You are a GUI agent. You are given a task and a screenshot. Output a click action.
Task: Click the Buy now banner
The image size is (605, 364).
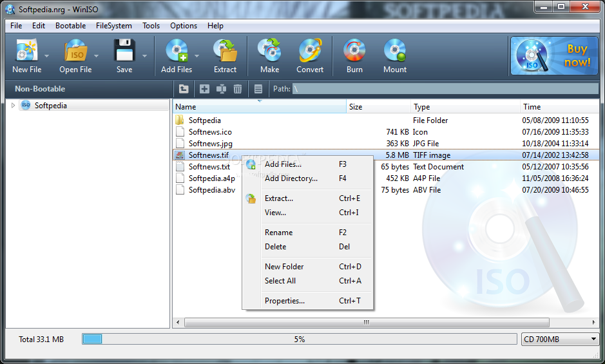(554, 56)
